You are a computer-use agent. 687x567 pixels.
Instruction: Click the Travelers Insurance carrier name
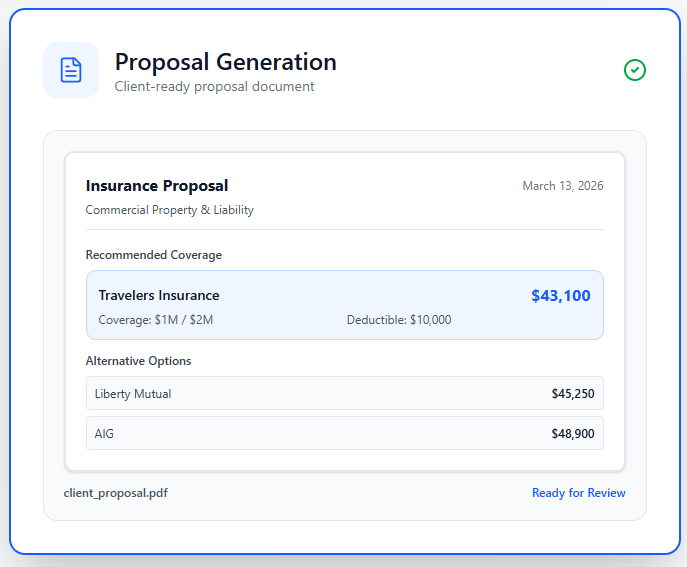[158, 295]
